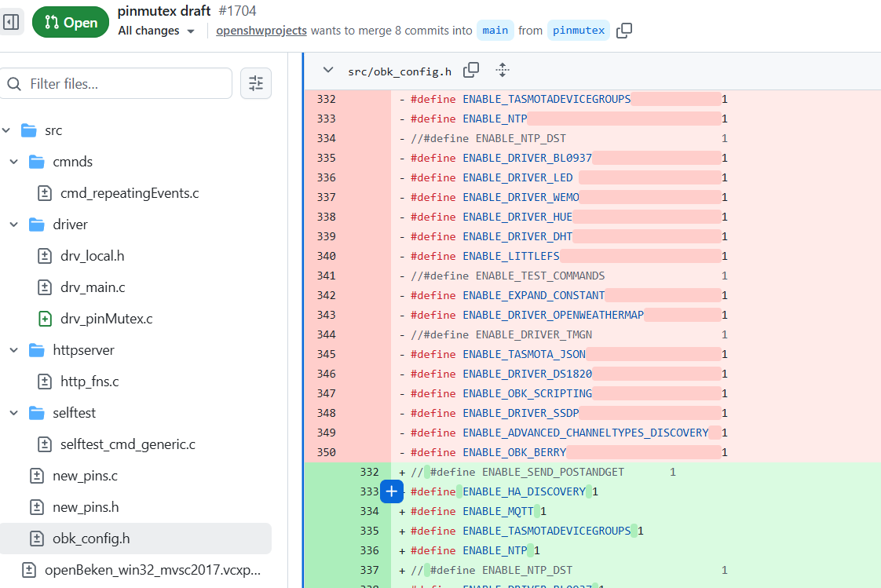Collapse the file tree sidebar panel icon
881x588 pixels.
coord(11,22)
